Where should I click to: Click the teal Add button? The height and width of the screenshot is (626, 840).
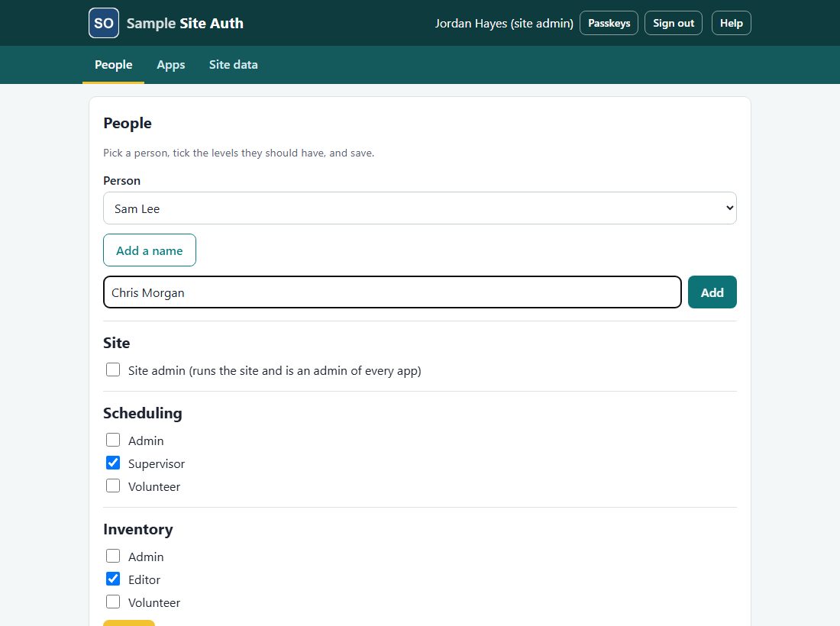pyautogui.click(x=712, y=292)
